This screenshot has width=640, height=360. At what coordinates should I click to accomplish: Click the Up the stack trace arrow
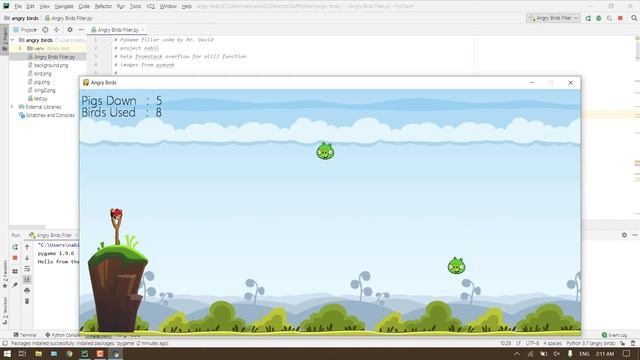(x=27, y=247)
